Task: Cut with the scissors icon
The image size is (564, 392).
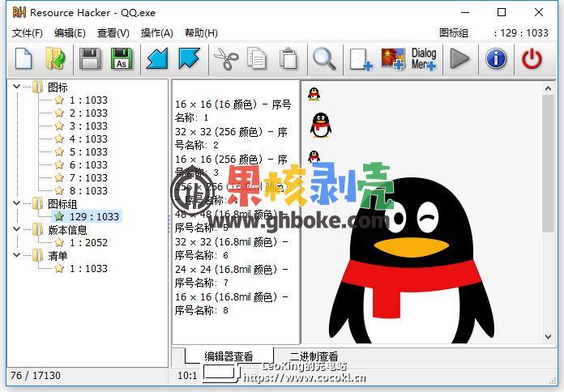Action: 226,59
